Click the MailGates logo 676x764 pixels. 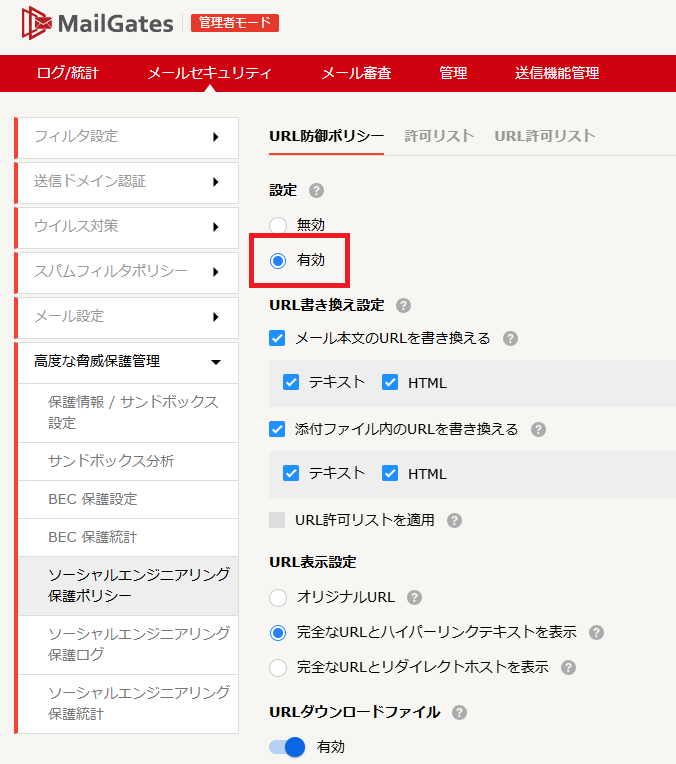click(97, 23)
